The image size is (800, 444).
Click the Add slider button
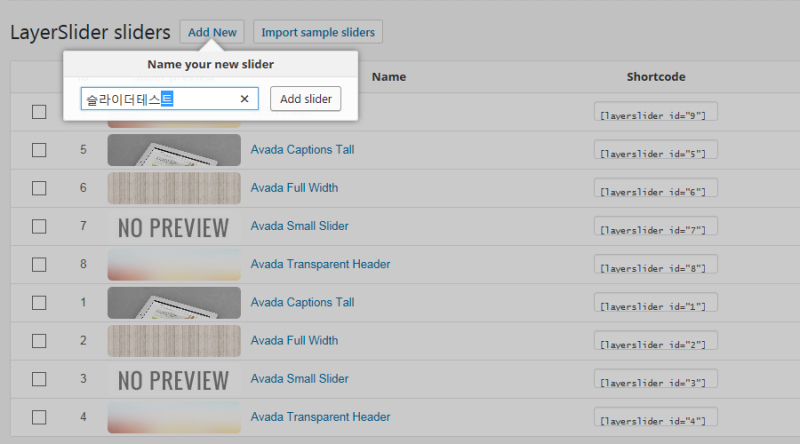coord(306,99)
